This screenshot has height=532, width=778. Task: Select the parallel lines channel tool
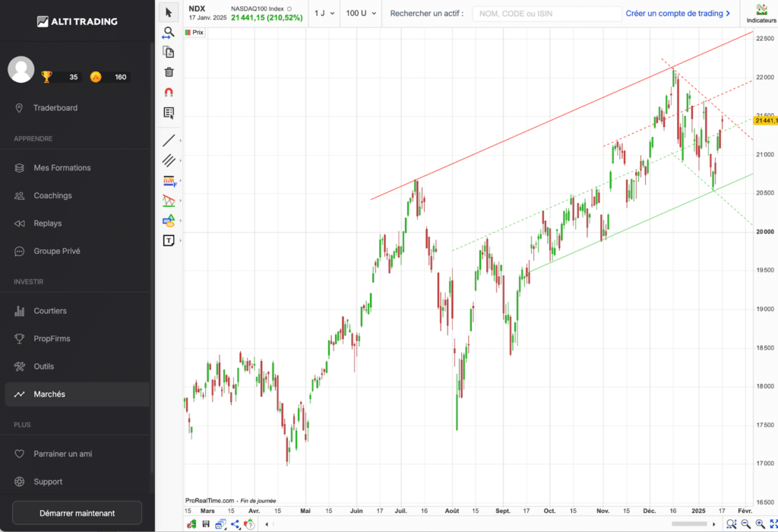(169, 160)
